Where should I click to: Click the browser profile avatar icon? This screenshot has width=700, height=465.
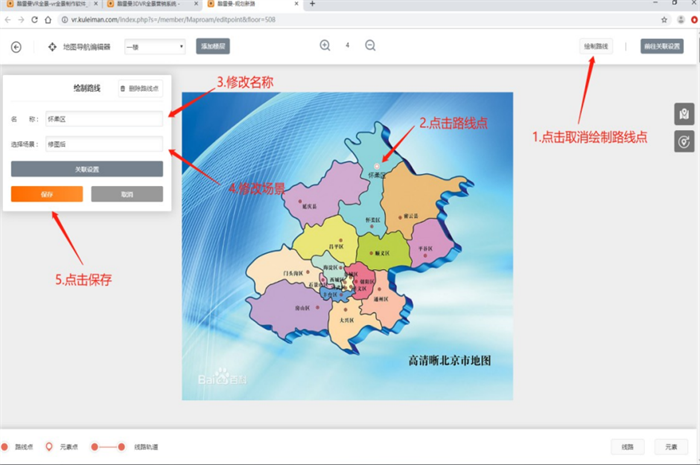(x=681, y=20)
